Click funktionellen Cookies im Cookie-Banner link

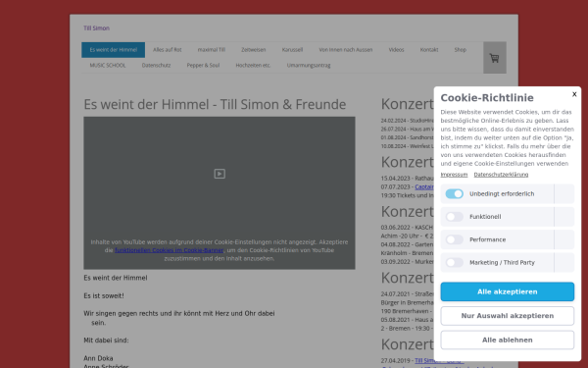[x=170, y=250]
